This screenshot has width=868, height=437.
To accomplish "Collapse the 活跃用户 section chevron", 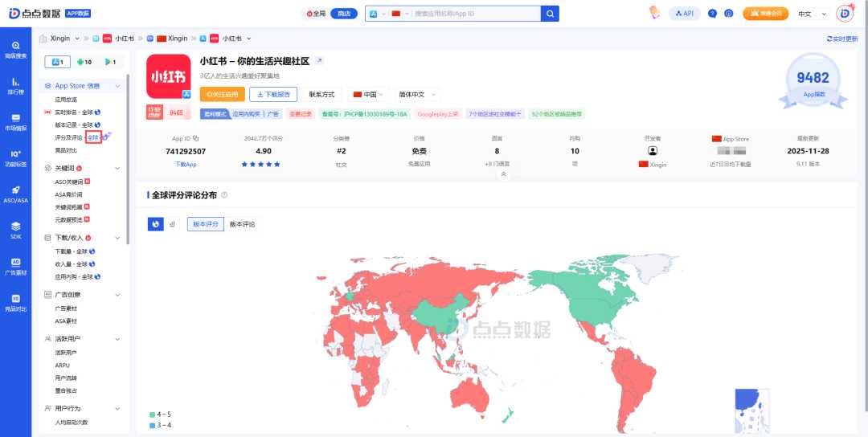I will 117,338.
